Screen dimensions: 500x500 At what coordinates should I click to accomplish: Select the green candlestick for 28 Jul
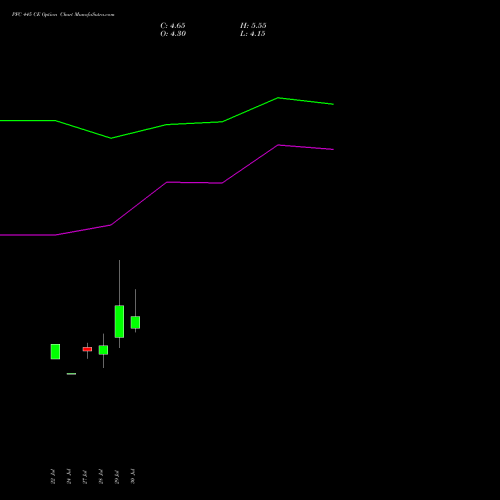(x=103, y=350)
